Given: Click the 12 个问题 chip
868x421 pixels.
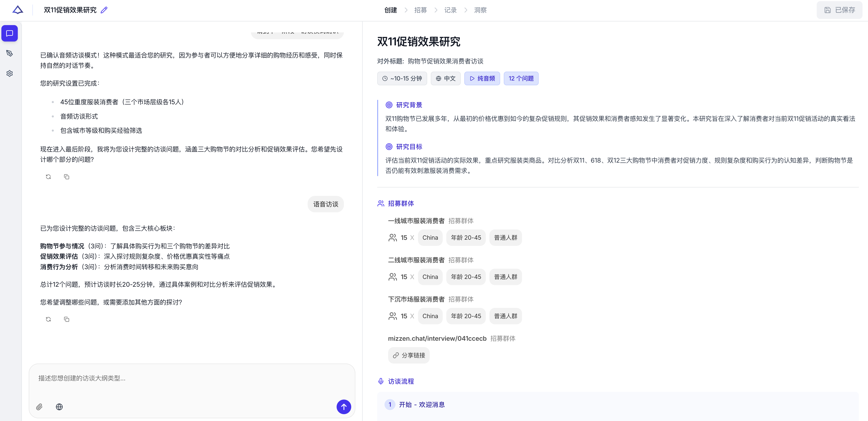Looking at the screenshot, I should [x=521, y=78].
